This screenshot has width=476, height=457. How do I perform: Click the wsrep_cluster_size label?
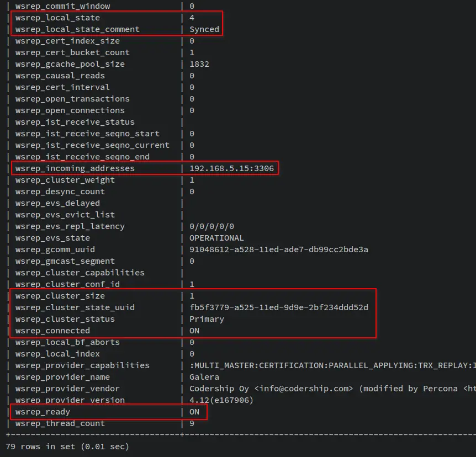(60, 296)
